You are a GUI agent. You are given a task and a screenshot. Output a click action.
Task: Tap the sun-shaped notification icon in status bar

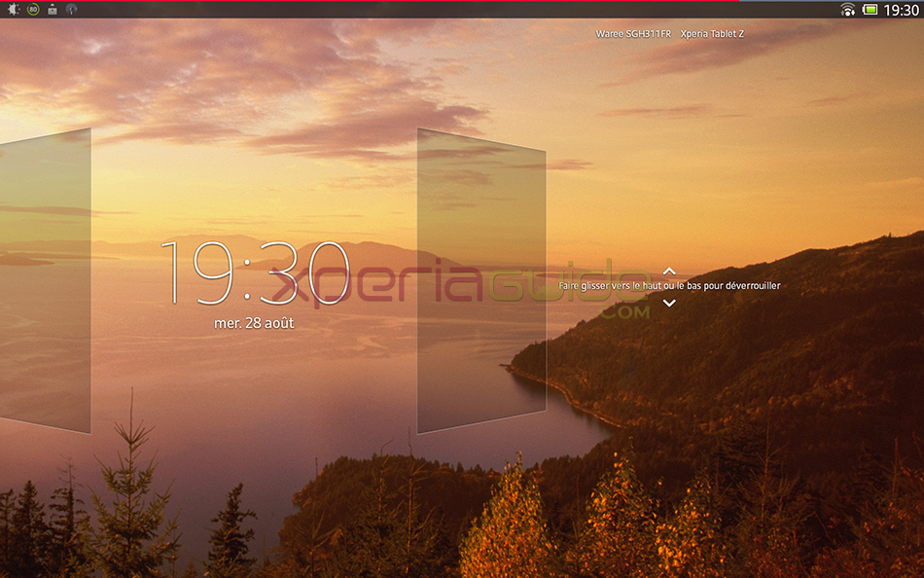(13, 10)
